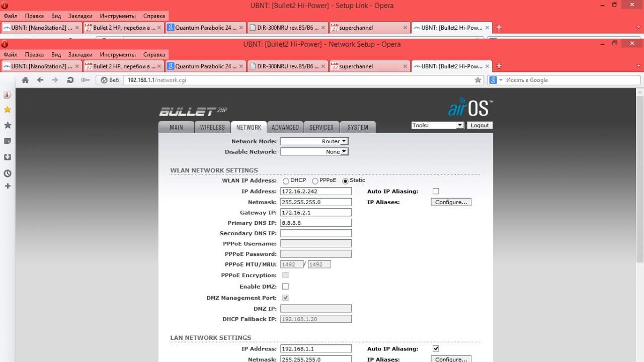
Task: Click the address bar showing 192.168.1.1/network.cgi
Action: pyautogui.click(x=299, y=80)
